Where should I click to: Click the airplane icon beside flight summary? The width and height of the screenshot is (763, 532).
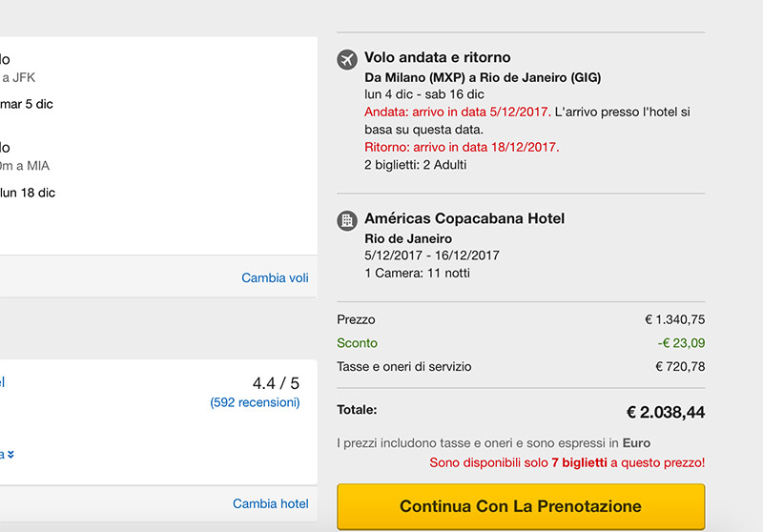point(347,59)
